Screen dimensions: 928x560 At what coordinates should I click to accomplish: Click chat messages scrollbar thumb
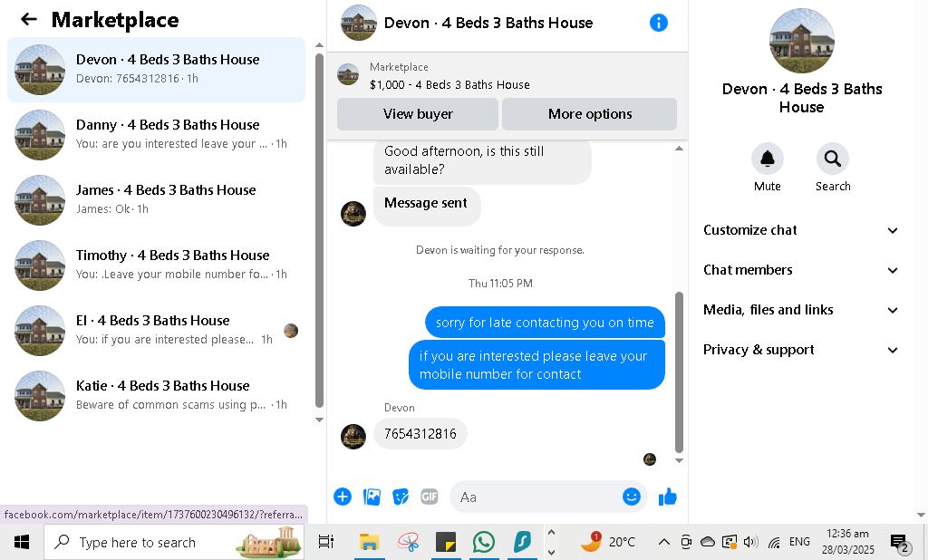[x=679, y=372]
